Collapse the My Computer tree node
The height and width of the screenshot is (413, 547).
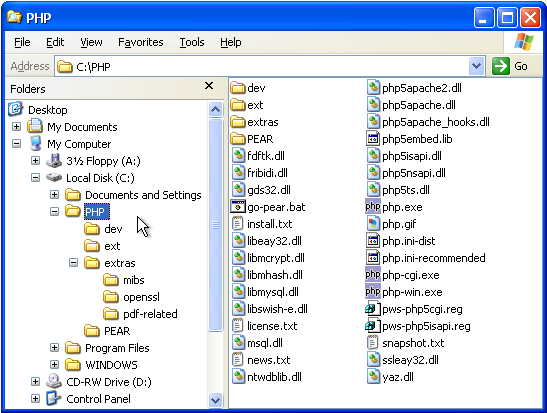pyautogui.click(x=16, y=143)
